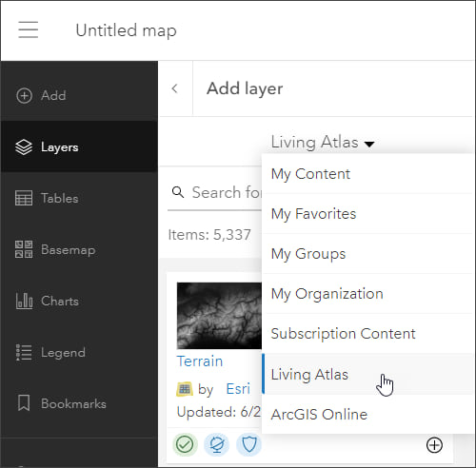Click the Bookmarks ribbon icon
This screenshot has width=476, height=468.
point(24,403)
